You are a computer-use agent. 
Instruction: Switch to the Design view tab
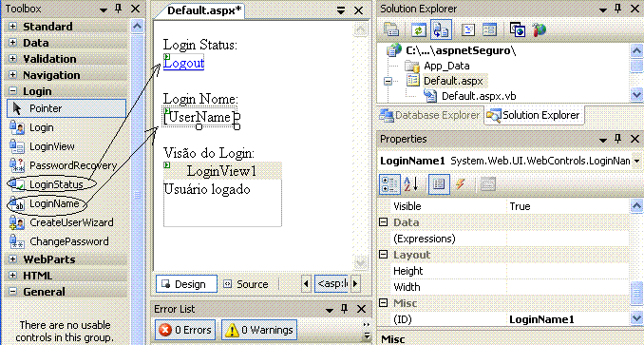(x=186, y=284)
